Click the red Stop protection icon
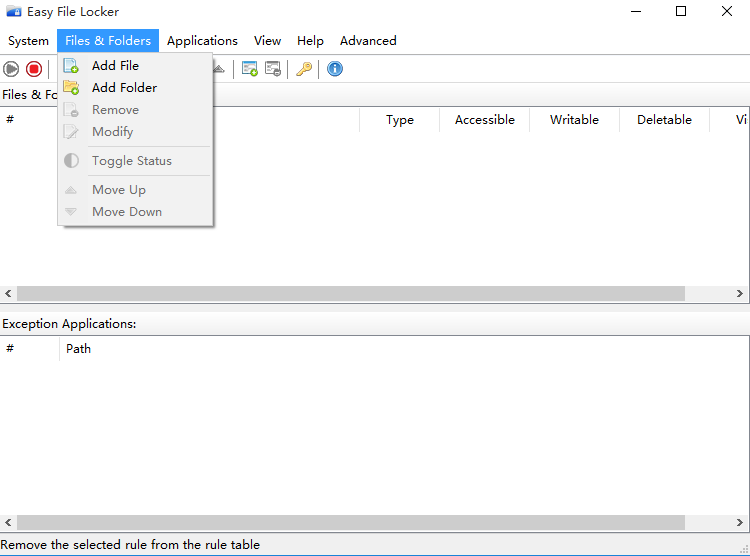The image size is (750, 556). coord(34,69)
